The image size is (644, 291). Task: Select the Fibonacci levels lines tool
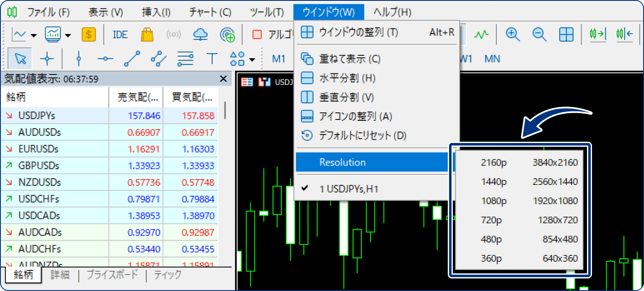185,59
